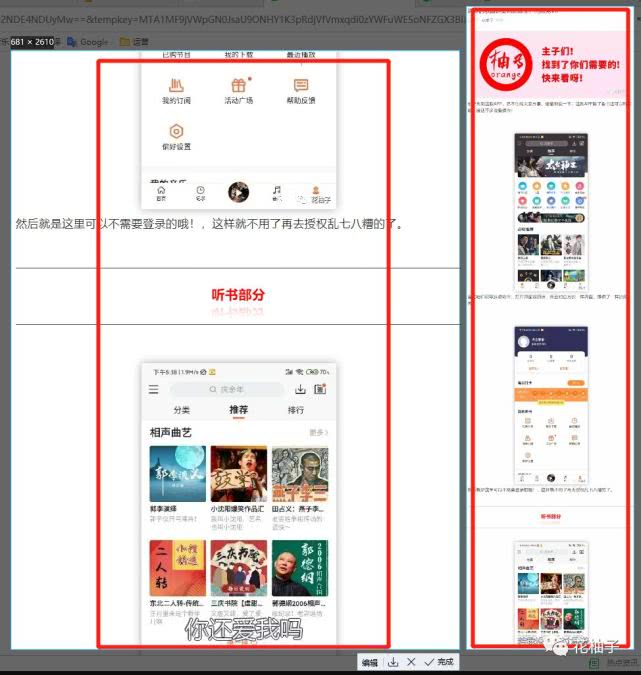Screen dimensions: 641x675
Task: Open the hamburger menu in listening app
Action: pyautogui.click(x=154, y=390)
